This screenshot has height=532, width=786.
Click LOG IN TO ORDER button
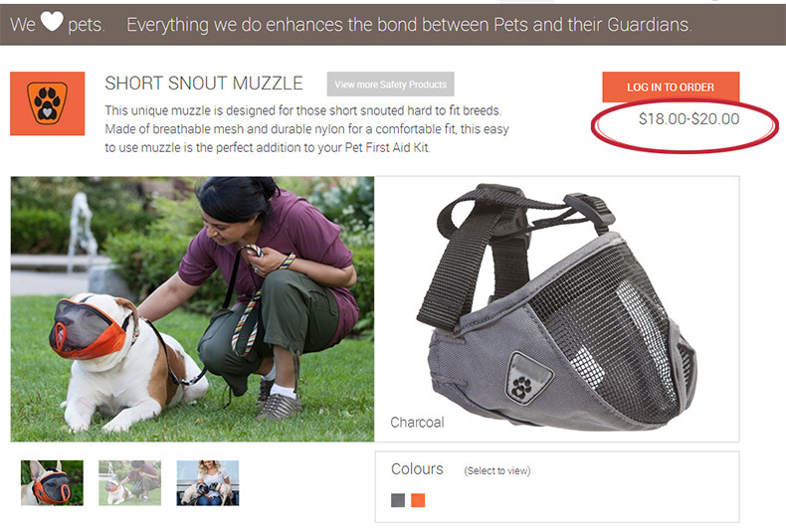(x=671, y=87)
